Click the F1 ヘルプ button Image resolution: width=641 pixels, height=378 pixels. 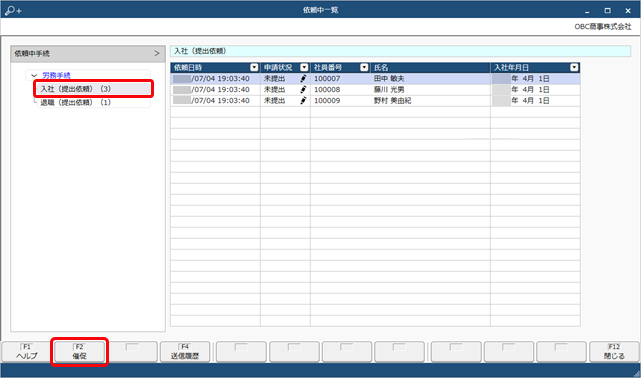[27, 352]
